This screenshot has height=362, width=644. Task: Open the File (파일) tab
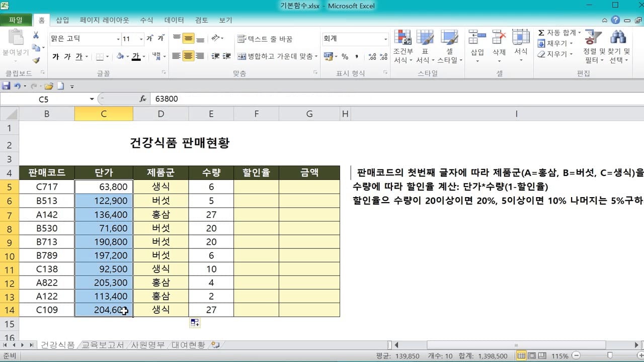(16, 20)
